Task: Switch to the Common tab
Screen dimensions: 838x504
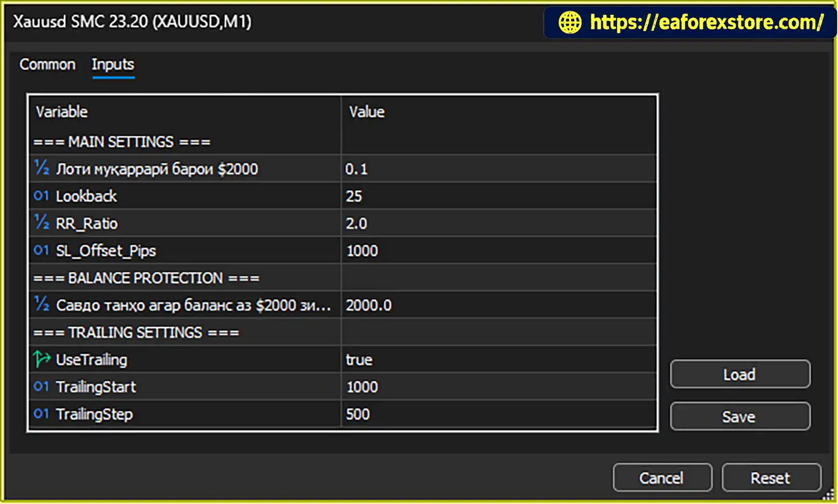Action: coord(47,64)
